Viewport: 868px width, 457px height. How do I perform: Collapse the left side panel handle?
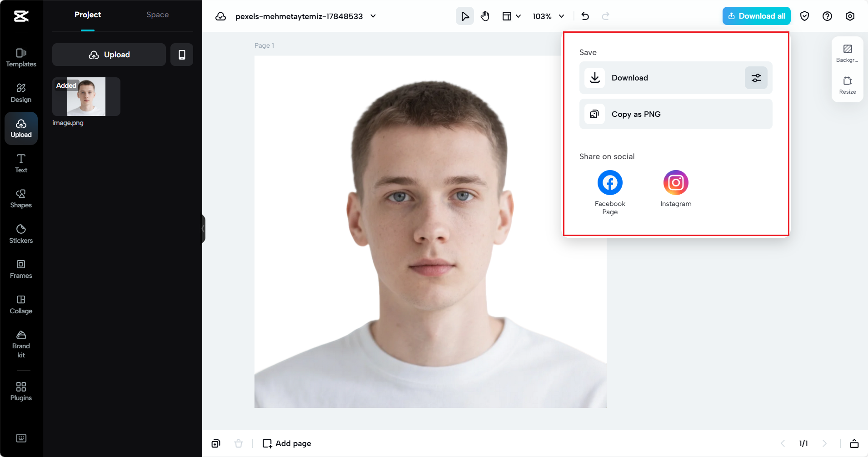click(204, 229)
